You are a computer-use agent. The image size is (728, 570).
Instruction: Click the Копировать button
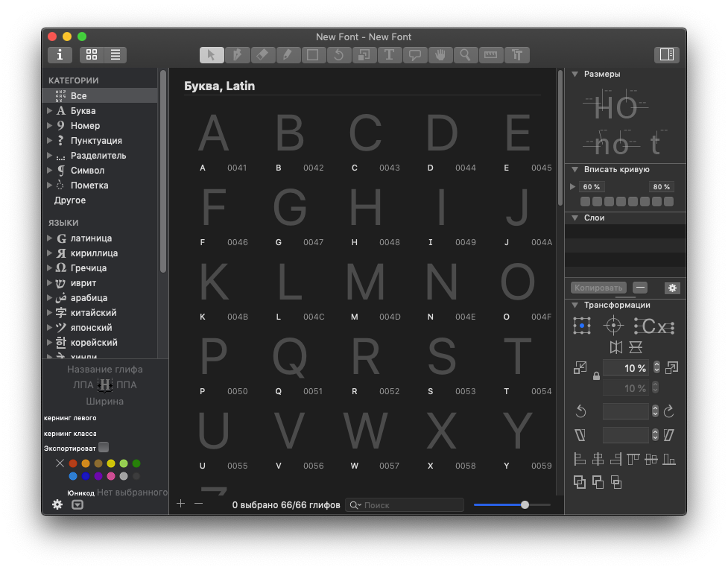click(598, 288)
